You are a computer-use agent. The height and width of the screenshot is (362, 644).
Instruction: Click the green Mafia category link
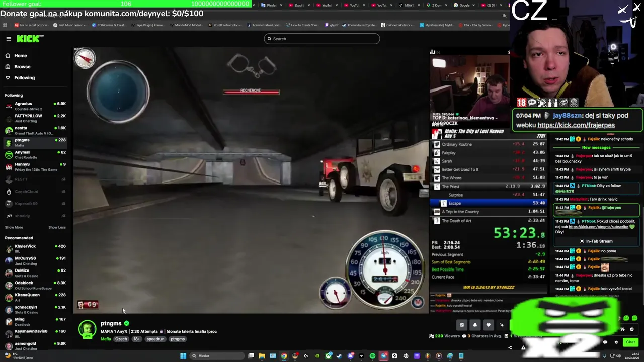pos(106,339)
